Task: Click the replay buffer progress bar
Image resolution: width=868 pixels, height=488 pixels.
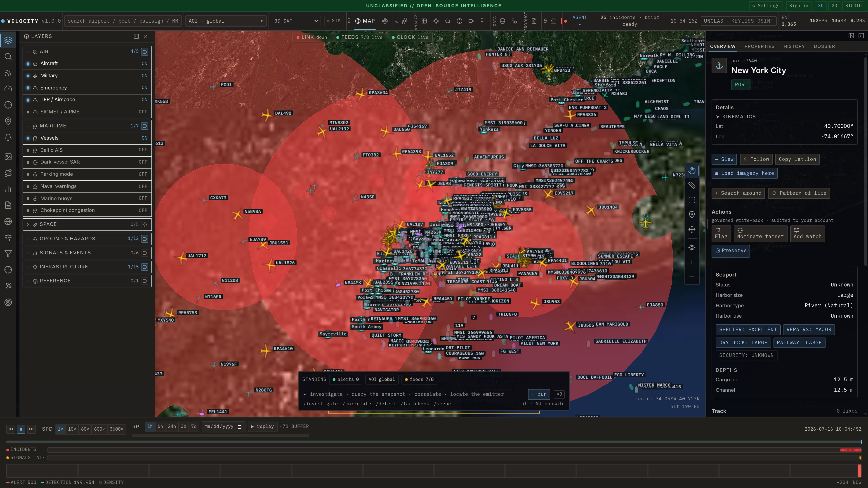Action: pos(221,436)
